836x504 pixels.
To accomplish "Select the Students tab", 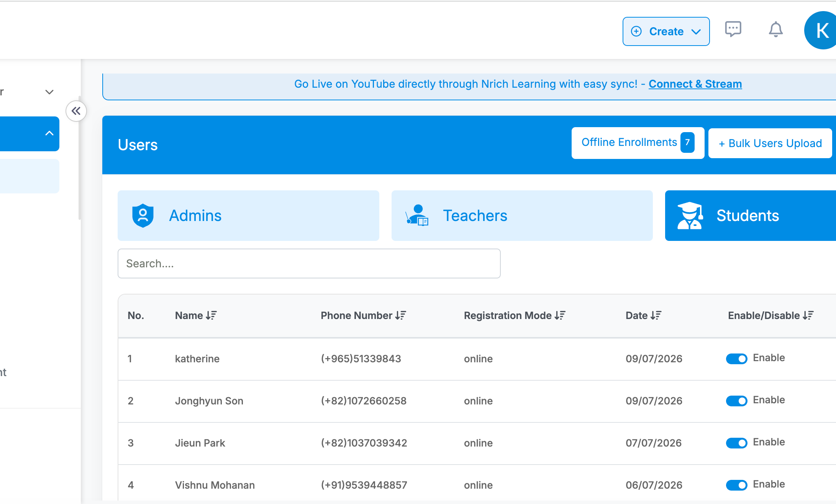I will pyautogui.click(x=750, y=216).
